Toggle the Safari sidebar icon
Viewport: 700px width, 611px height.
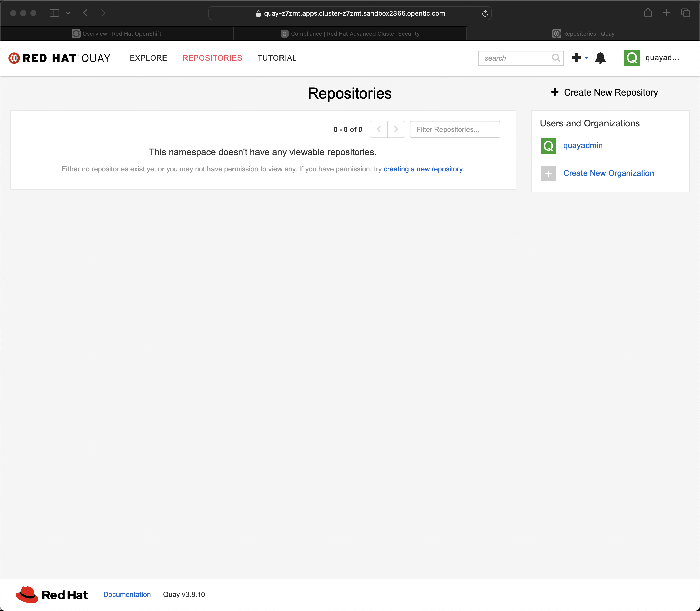[54, 13]
